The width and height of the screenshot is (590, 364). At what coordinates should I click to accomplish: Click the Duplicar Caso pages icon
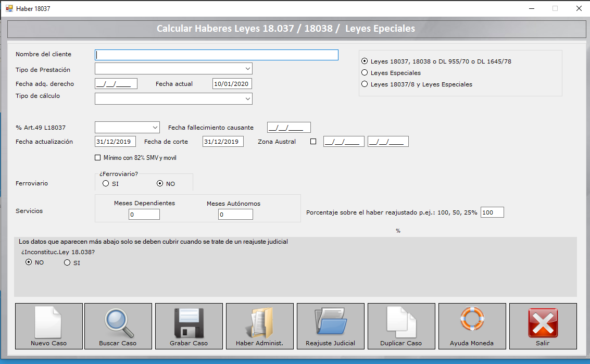(x=401, y=323)
